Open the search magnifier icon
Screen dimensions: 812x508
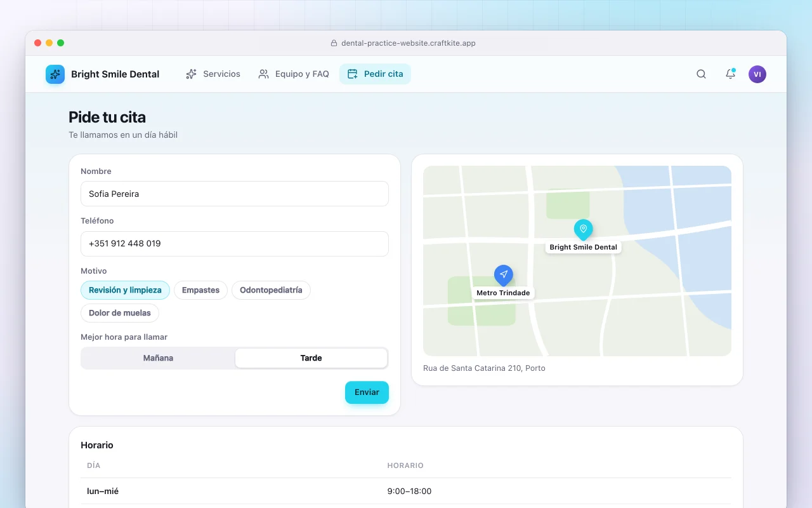(x=701, y=74)
